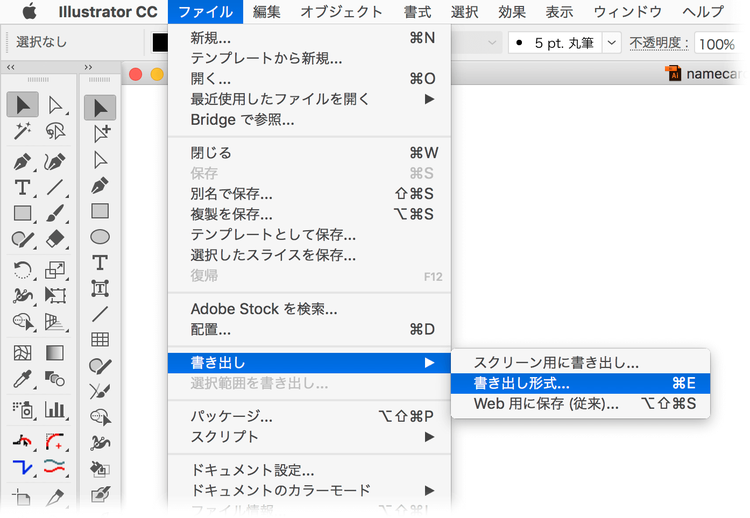
Task: Open the 選択 menu in the menu bar
Action: pyautogui.click(x=464, y=11)
